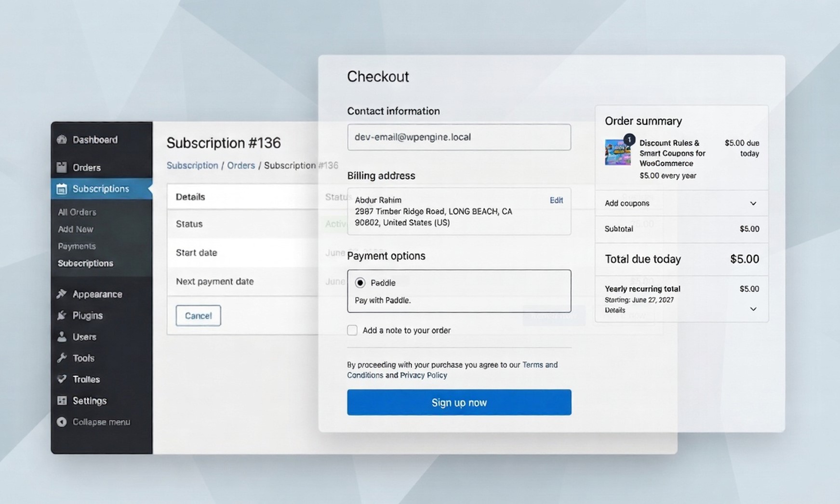This screenshot has width=840, height=504.
Task: Click the Next payment date row label
Action: 214,281
